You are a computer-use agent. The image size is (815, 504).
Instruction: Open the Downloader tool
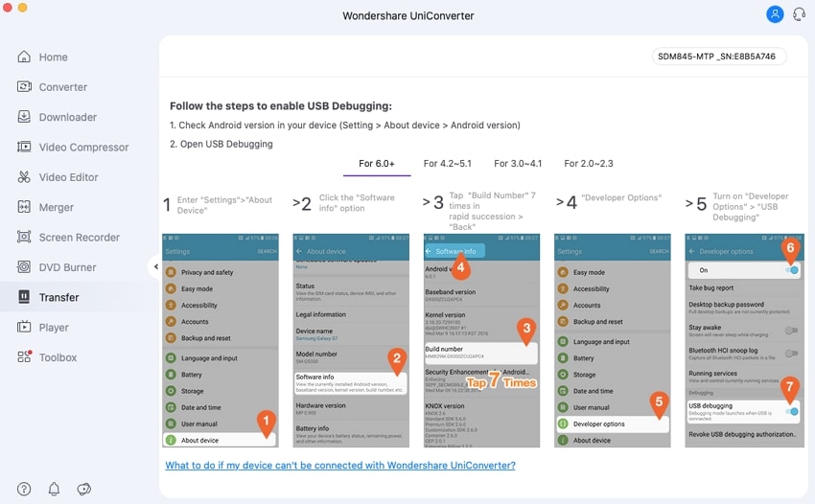tap(58, 117)
